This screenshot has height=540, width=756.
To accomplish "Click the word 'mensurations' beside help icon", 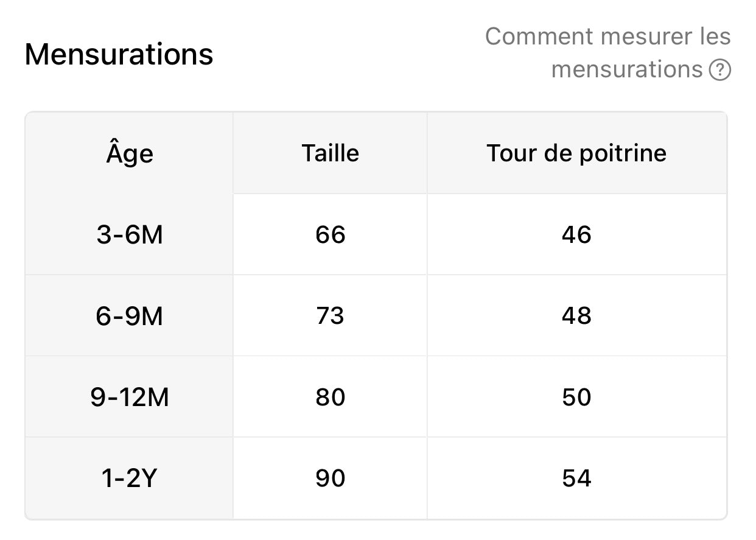I will (627, 70).
